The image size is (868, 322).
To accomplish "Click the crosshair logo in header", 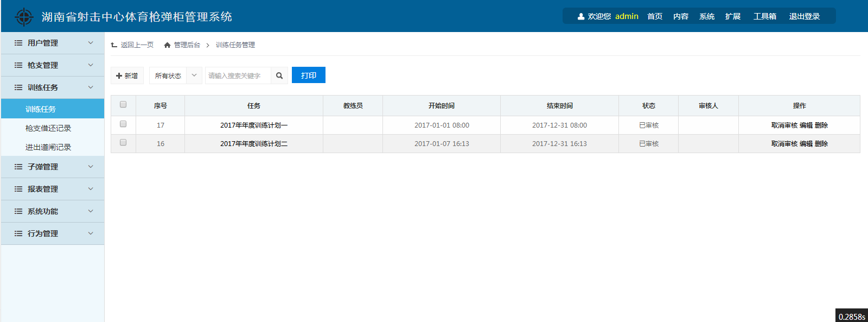I will 24,17.
